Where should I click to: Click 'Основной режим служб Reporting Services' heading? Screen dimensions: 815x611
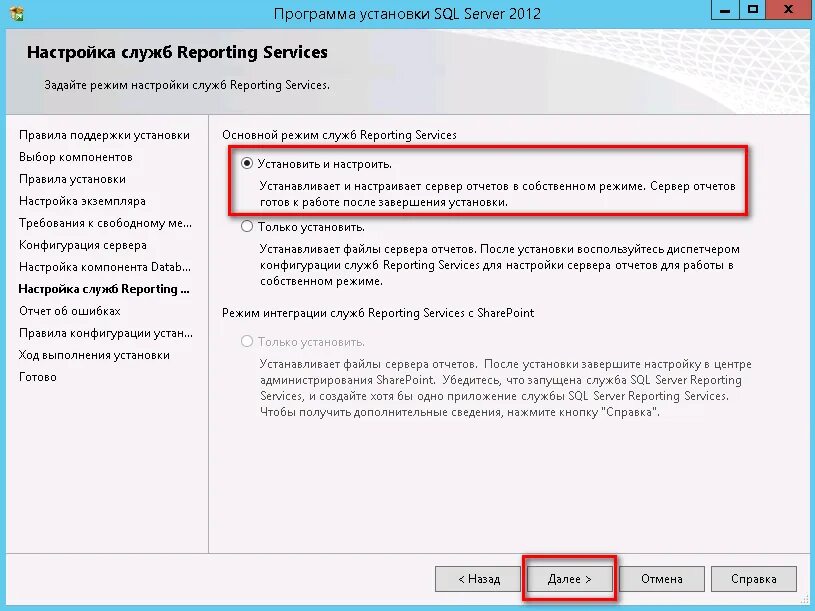pyautogui.click(x=339, y=135)
